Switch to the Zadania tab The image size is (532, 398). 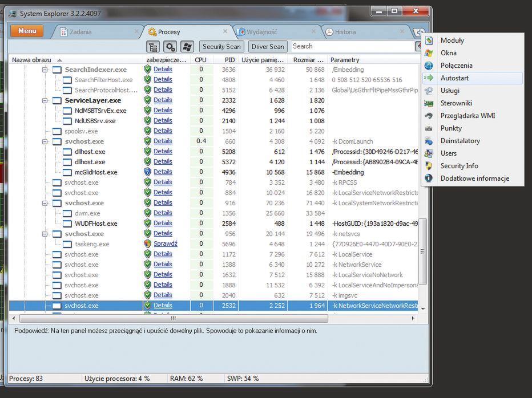(98, 32)
